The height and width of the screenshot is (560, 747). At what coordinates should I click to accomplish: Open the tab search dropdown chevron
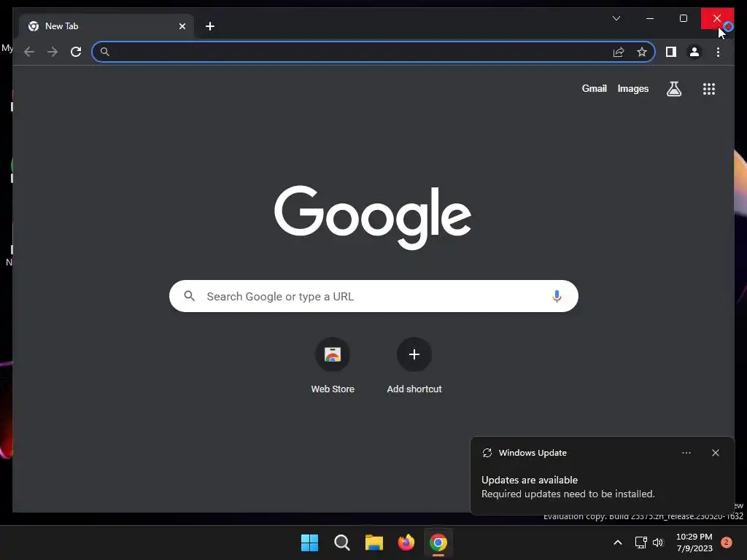[616, 18]
